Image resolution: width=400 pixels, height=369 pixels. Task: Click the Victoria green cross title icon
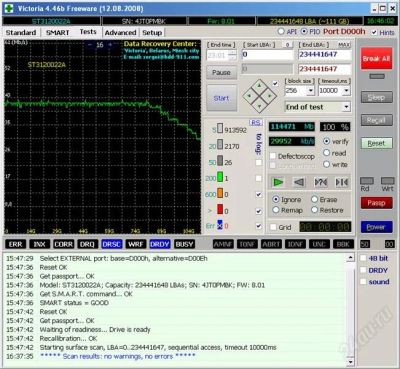[9, 8]
